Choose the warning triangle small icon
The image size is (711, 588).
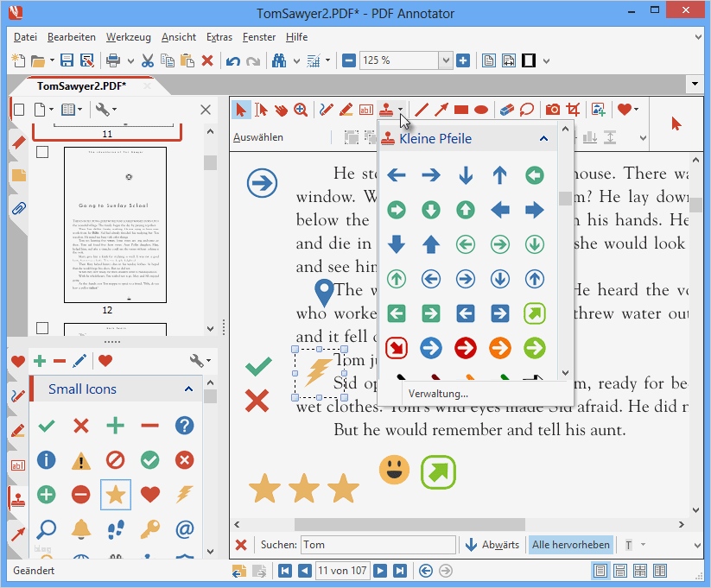(80, 460)
